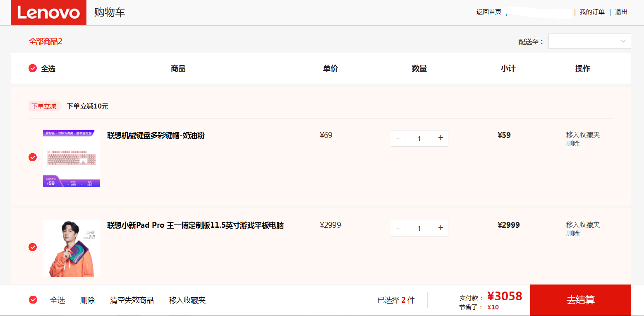Increase quantity of 小新Pad Pro tablet
This screenshot has height=316, width=644.
[x=441, y=228]
